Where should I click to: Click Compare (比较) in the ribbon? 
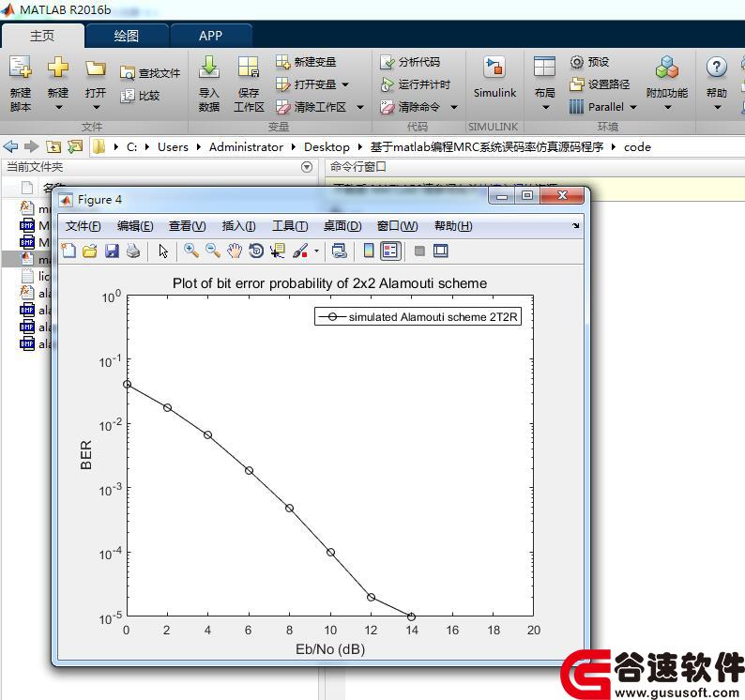tap(140, 96)
